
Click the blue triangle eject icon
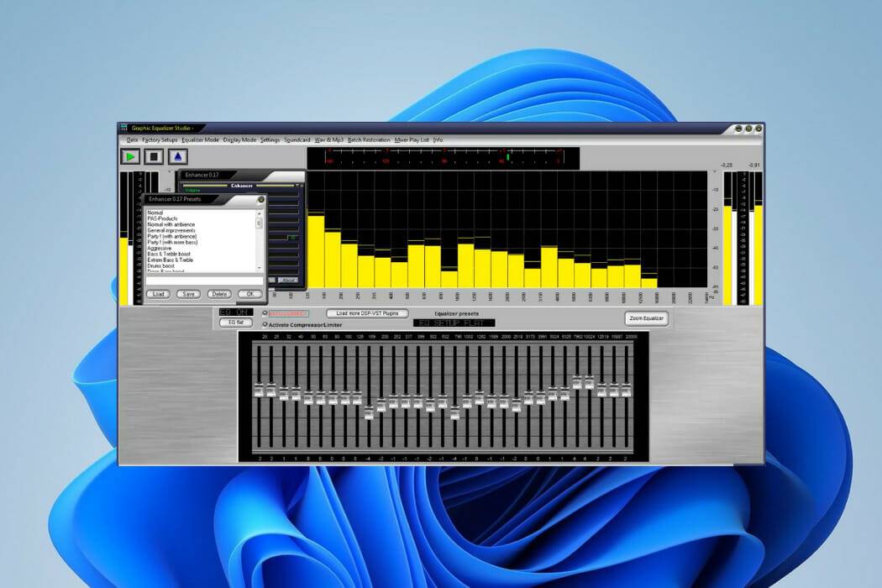click(176, 155)
